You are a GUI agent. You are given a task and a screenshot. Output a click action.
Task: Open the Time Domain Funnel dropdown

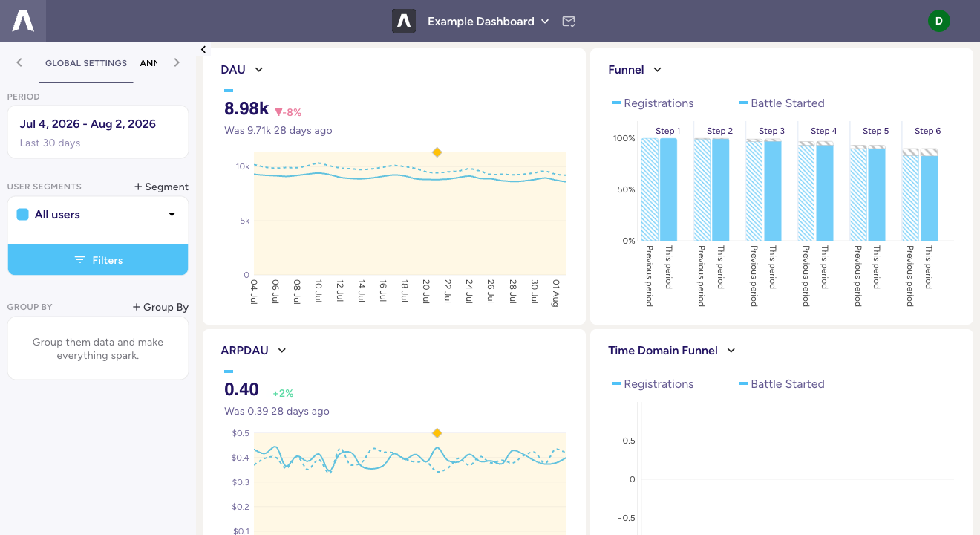tap(731, 351)
